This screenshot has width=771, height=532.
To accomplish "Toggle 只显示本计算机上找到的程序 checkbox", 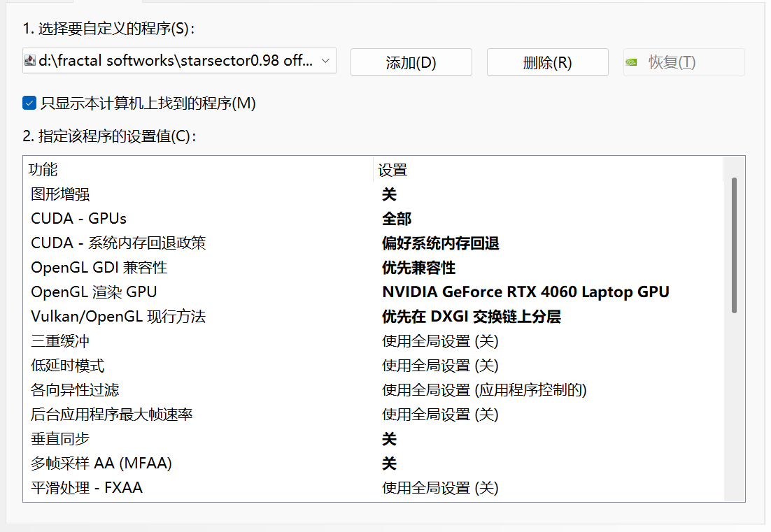I will 29,103.
